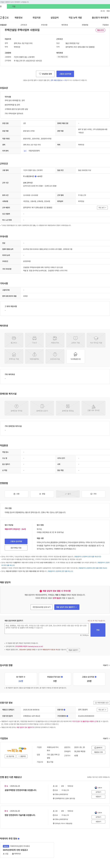Click 요약보기 for 현장 안전관리자 기술자 posting

pos(99,817)
